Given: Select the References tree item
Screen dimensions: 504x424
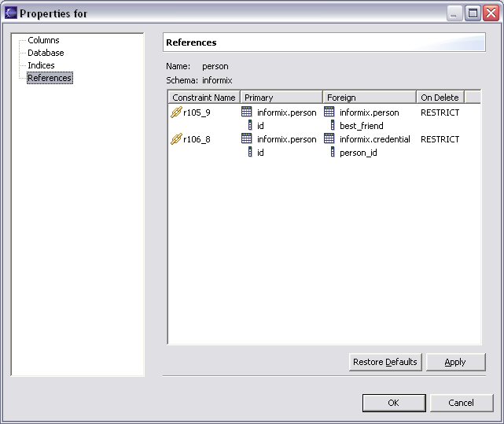Looking at the screenshot, I should (x=49, y=78).
